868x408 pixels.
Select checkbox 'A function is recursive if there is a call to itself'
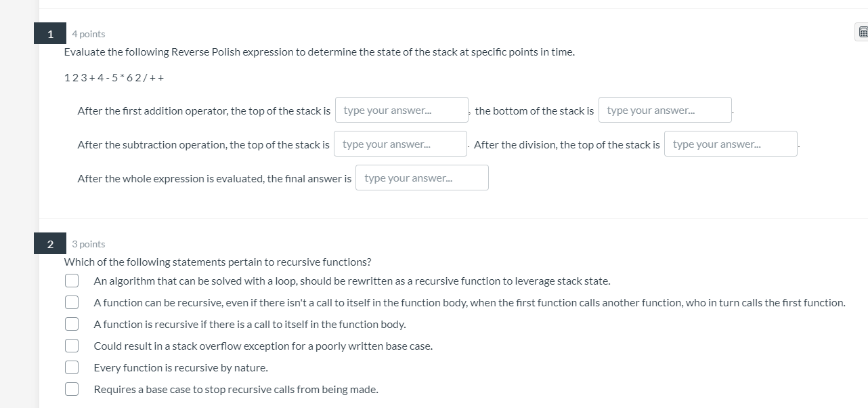click(72, 324)
